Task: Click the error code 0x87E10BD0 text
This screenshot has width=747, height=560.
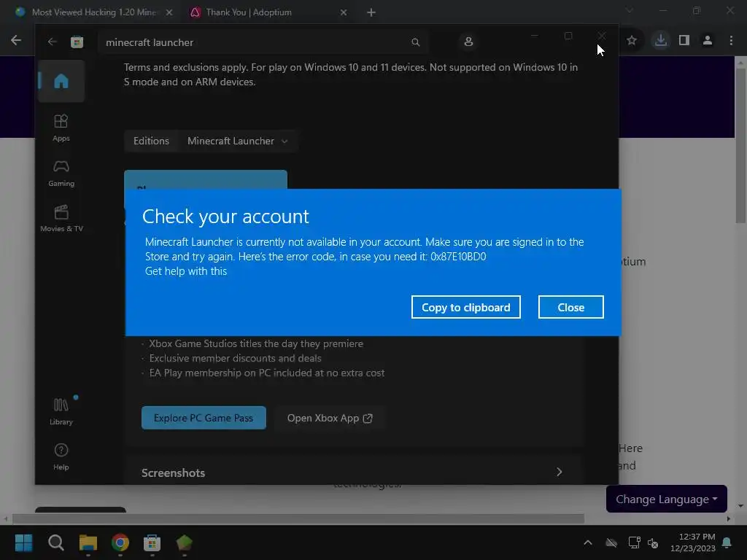Action: click(458, 257)
